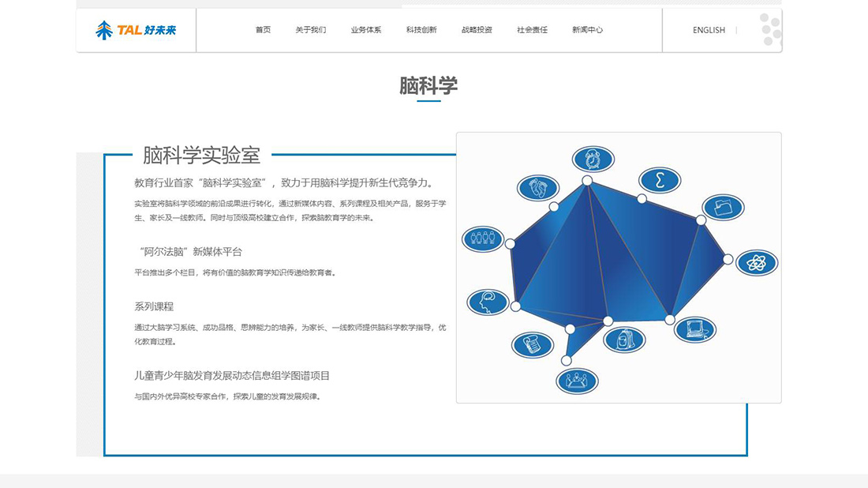Click the laptop icon on the diagram
Viewport: 868px width, 488px height.
pyautogui.click(x=694, y=331)
